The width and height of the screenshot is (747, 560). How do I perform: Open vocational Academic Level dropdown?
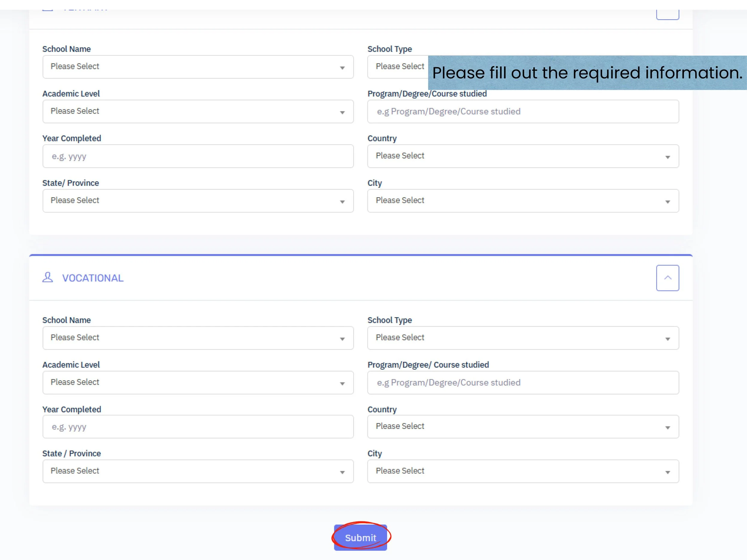coord(198,383)
